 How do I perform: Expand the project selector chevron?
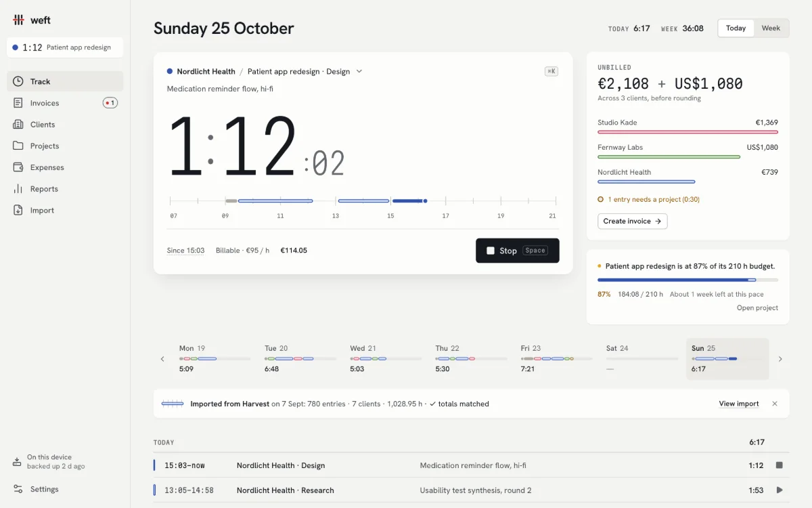359,72
